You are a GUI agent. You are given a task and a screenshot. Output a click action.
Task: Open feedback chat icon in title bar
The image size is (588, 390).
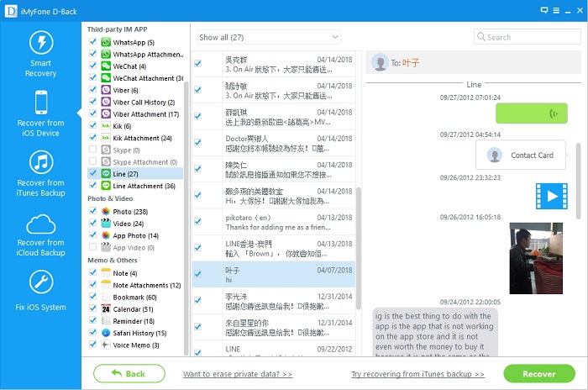544,11
